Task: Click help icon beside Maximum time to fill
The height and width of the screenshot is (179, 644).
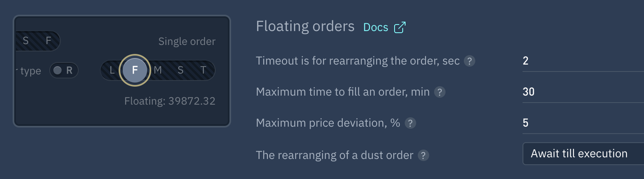Action: (439, 92)
